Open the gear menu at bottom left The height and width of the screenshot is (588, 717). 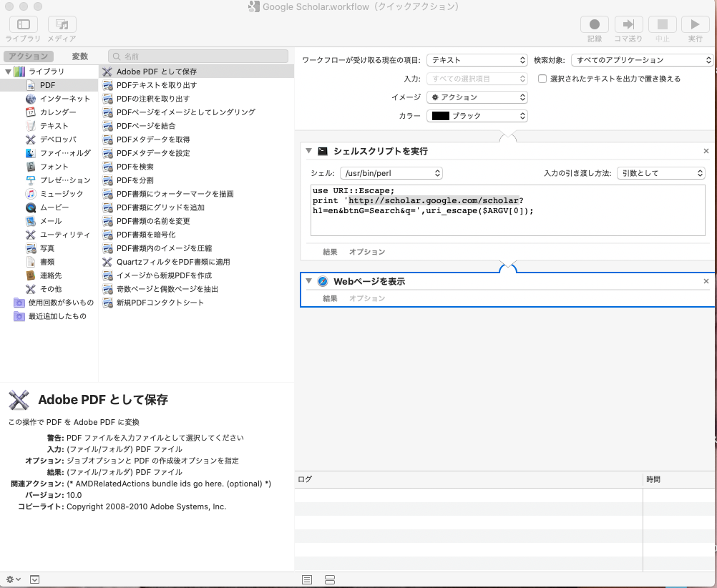(x=14, y=579)
